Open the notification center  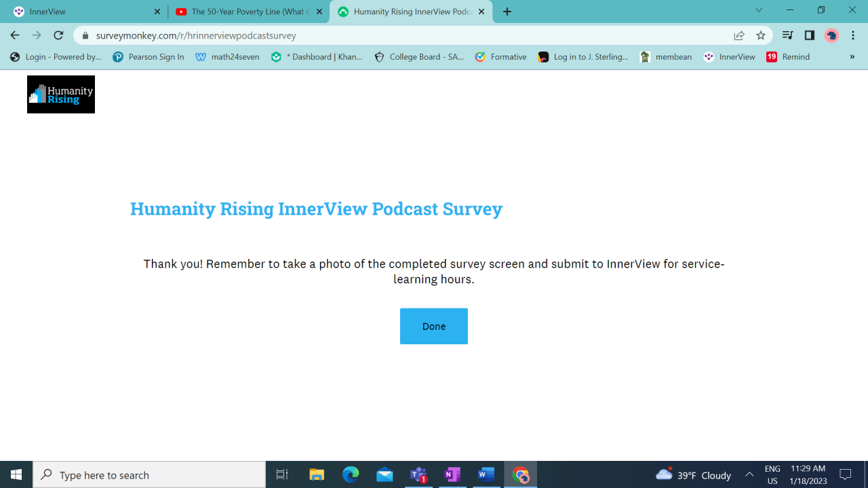[x=846, y=474]
